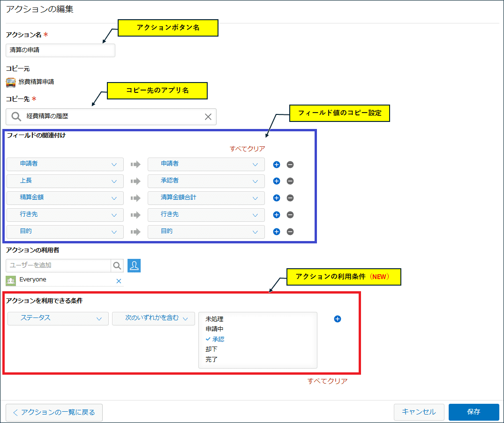Open the ステータス condition field dropdown
Image resolution: width=504 pixels, height=423 pixels.
pyautogui.click(x=58, y=318)
